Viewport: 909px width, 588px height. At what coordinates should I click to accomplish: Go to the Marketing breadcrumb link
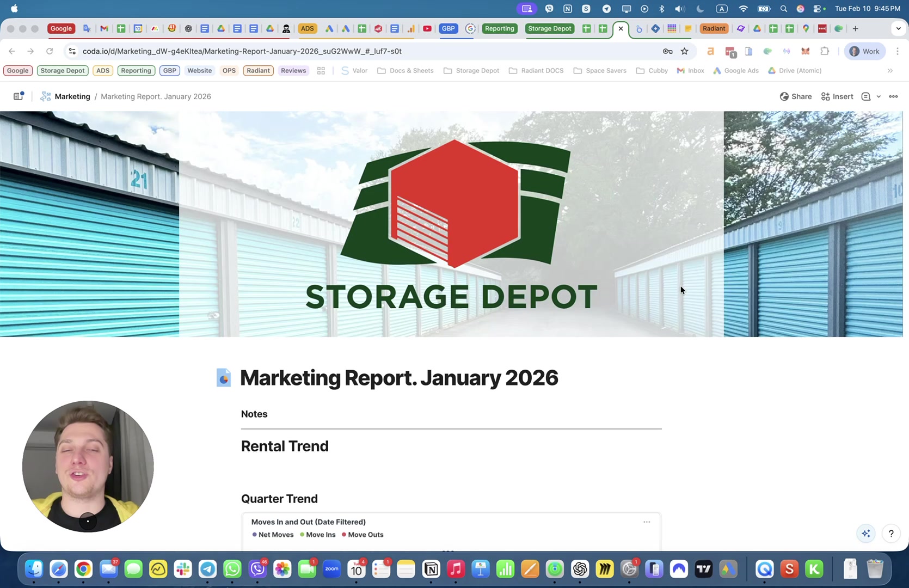pos(72,96)
